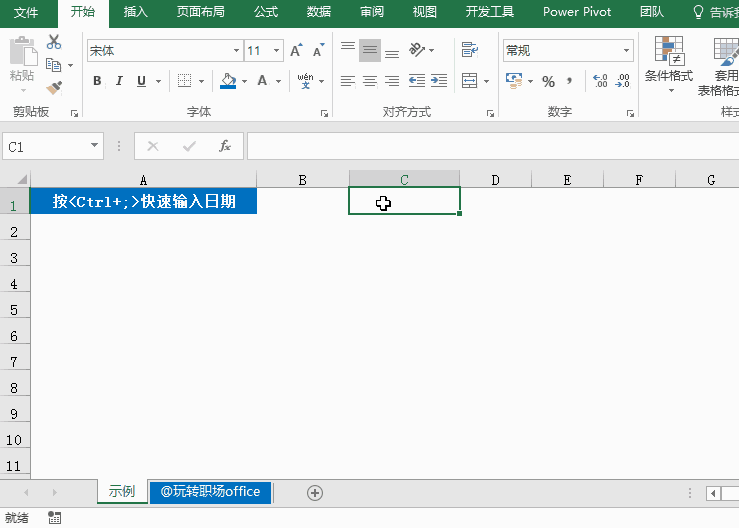
Task: Select the Format Painter brush
Action: [x=54, y=88]
